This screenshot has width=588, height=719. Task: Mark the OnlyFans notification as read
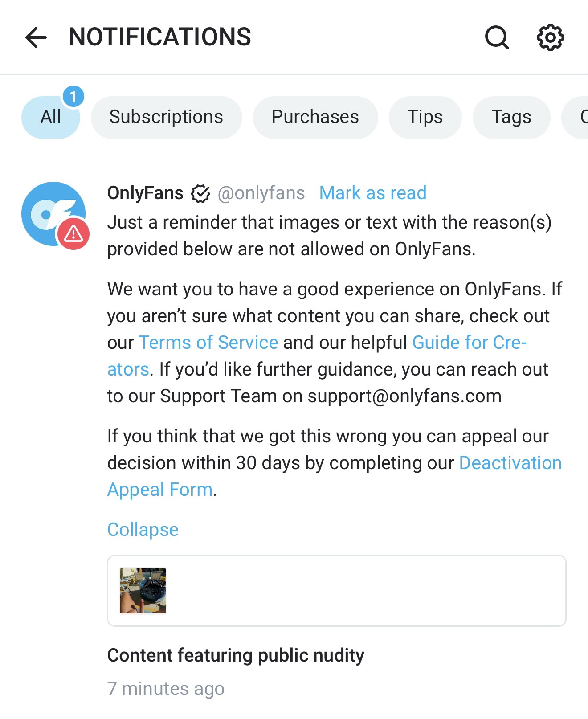click(x=373, y=193)
